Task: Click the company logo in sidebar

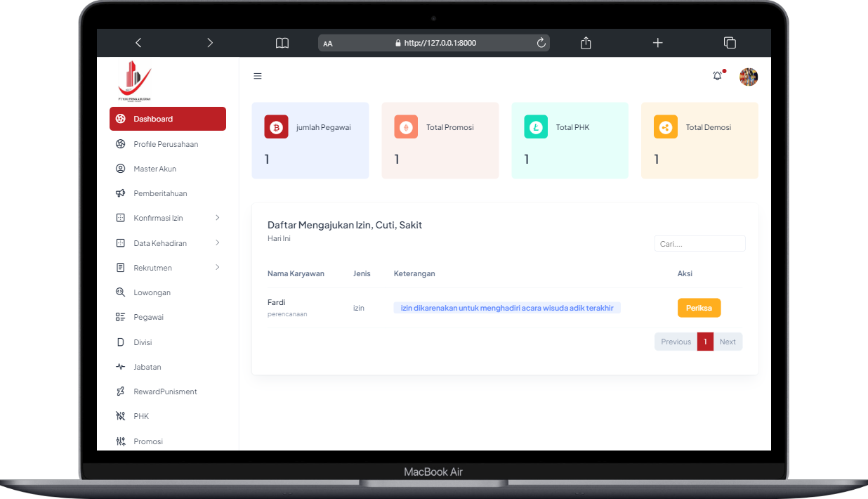Action: tap(135, 80)
